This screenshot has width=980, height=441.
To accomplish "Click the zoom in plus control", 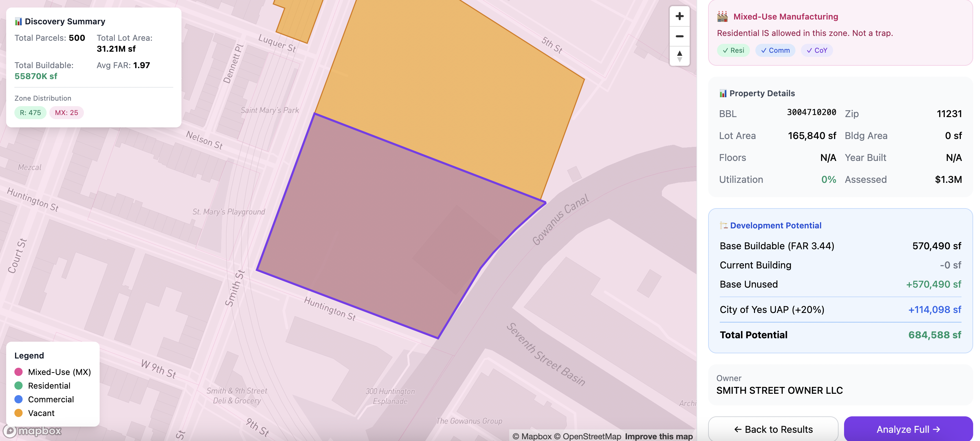I will (x=679, y=16).
